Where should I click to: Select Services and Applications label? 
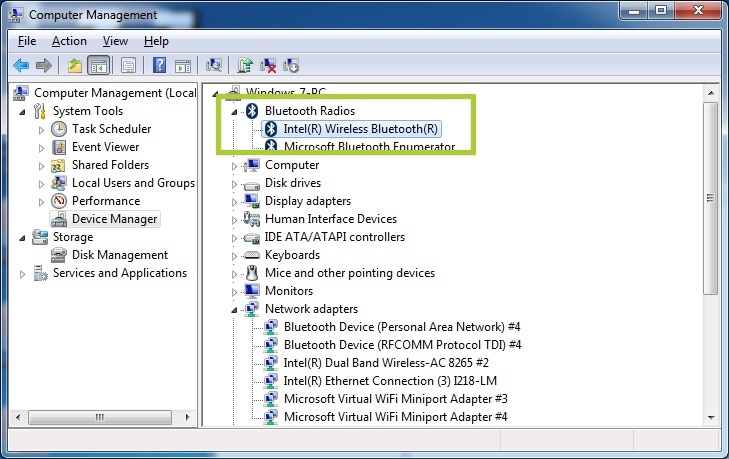pyautogui.click(x=120, y=273)
